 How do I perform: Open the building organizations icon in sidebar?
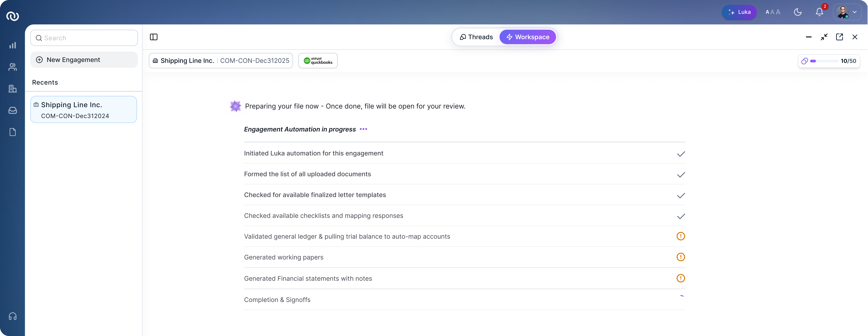click(12, 89)
